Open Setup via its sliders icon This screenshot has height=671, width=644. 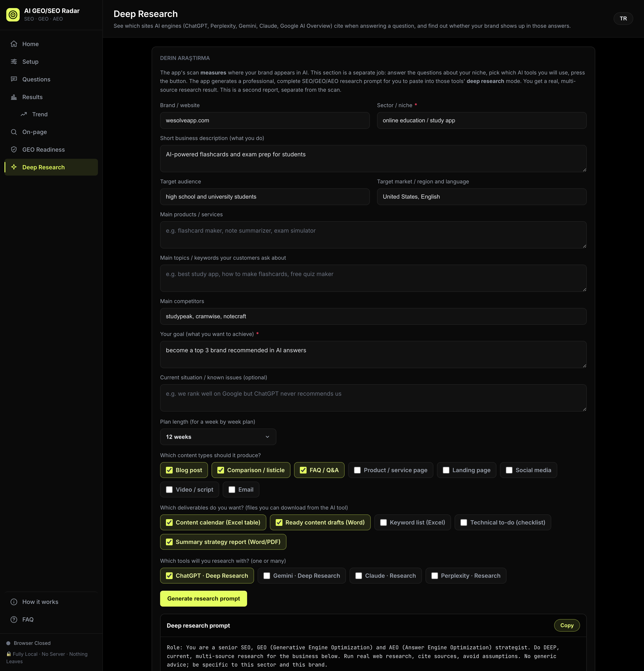[14, 62]
